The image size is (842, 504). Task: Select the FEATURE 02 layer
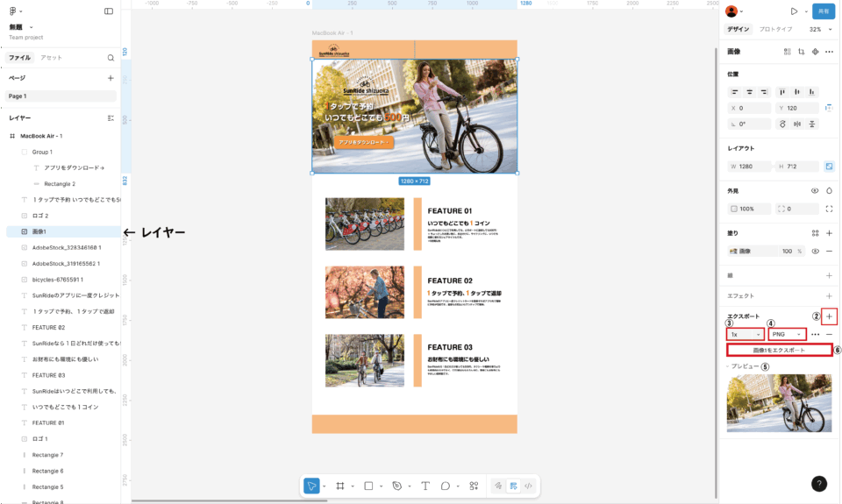49,327
